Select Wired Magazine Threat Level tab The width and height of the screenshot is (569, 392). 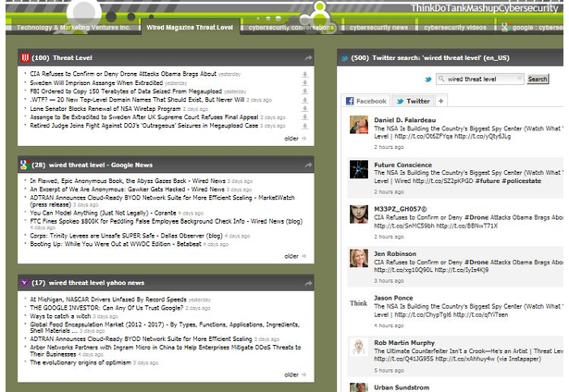pyautogui.click(x=190, y=27)
